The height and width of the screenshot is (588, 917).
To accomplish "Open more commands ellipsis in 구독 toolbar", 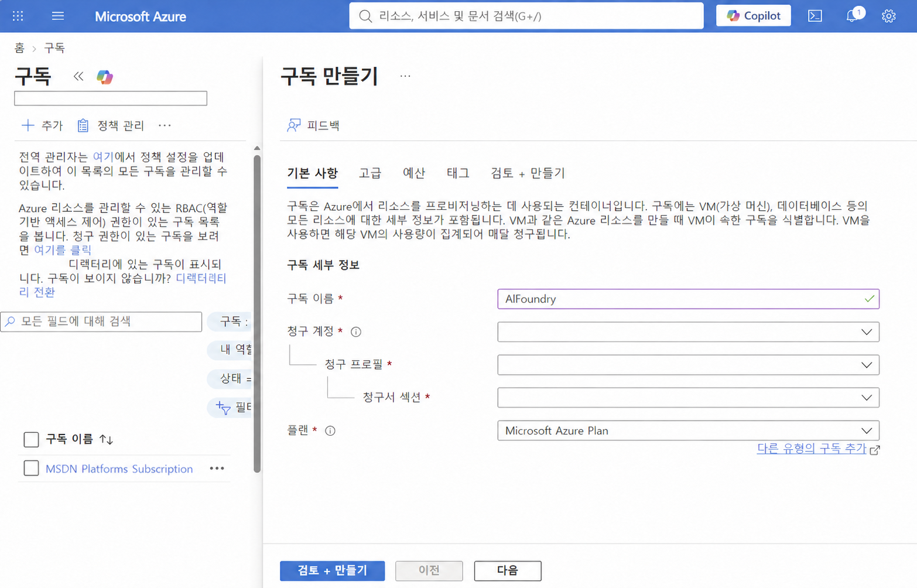I will tap(165, 125).
